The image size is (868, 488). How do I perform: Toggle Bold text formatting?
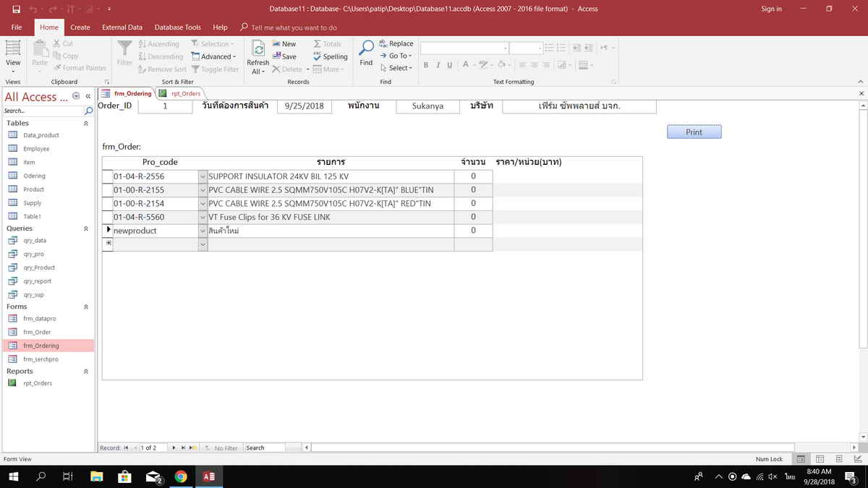click(426, 65)
